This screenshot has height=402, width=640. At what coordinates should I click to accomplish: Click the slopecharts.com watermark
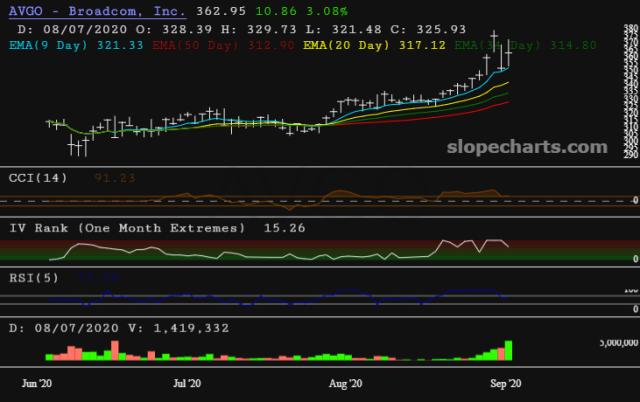tap(524, 147)
